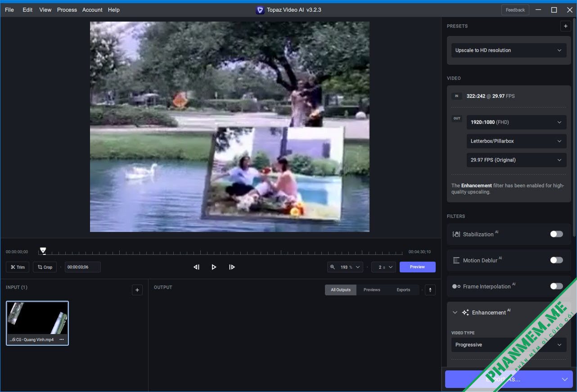Click the timecode field 00:00:03;06

coord(83,267)
